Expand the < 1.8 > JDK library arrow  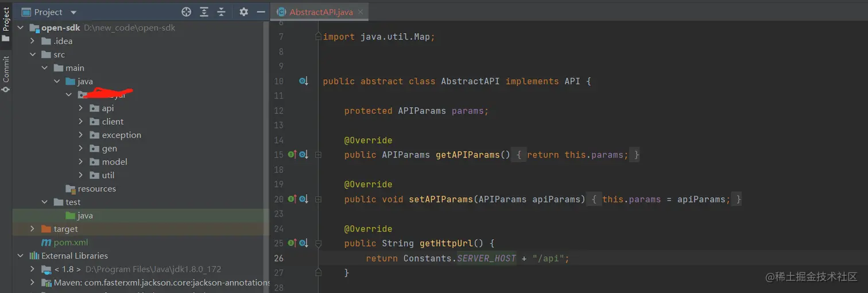[x=33, y=269]
